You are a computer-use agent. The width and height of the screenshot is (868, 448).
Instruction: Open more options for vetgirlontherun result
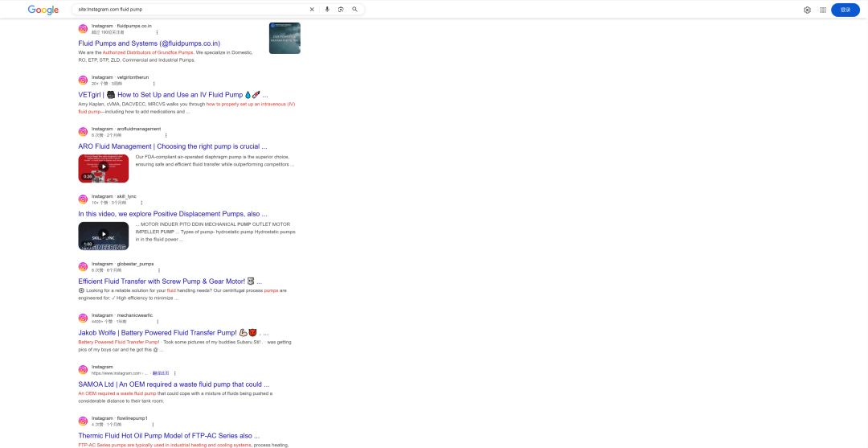[154, 84]
